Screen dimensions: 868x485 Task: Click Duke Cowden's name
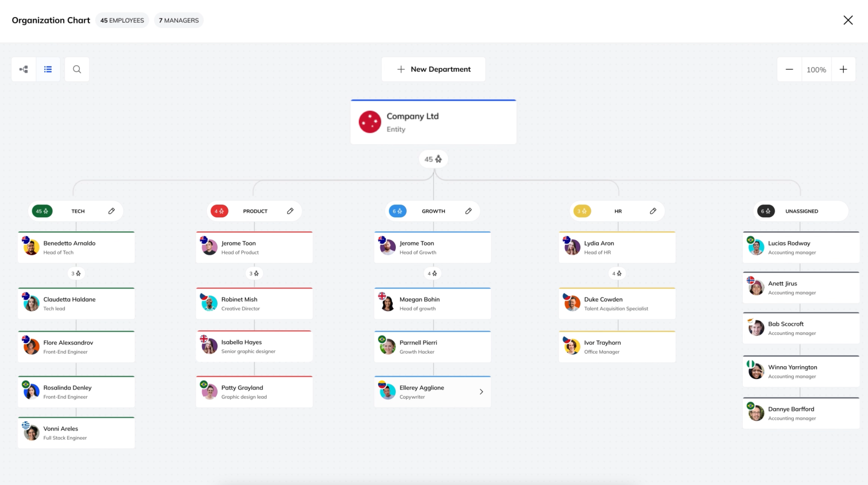603,300
